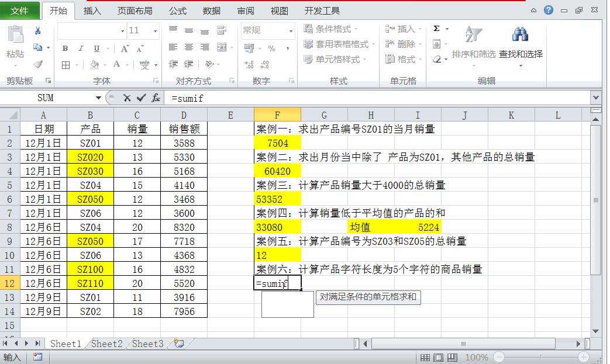Screen dimensions: 610x364
Task: Apply the fill color bucket
Action: click(94, 64)
